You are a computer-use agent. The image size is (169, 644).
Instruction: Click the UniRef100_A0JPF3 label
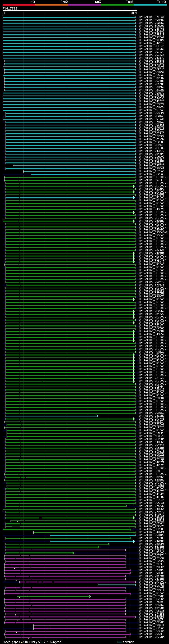152,180
